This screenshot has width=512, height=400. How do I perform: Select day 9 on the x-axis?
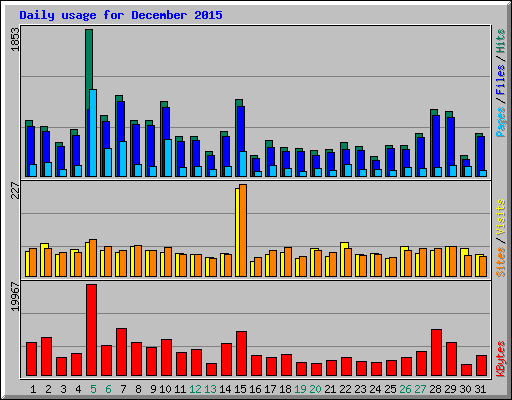153,389
